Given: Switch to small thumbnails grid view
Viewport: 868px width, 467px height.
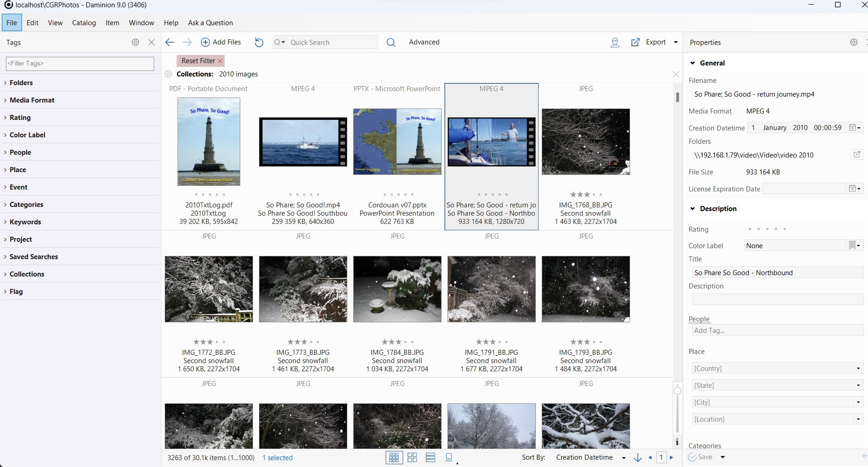Looking at the screenshot, I should 394,457.
